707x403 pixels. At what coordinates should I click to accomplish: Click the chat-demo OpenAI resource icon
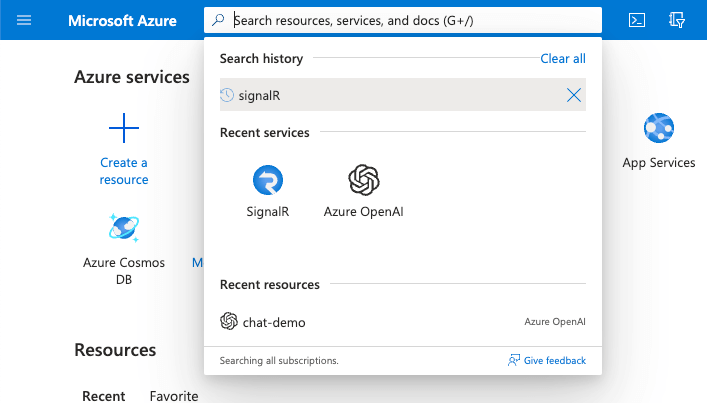229,321
